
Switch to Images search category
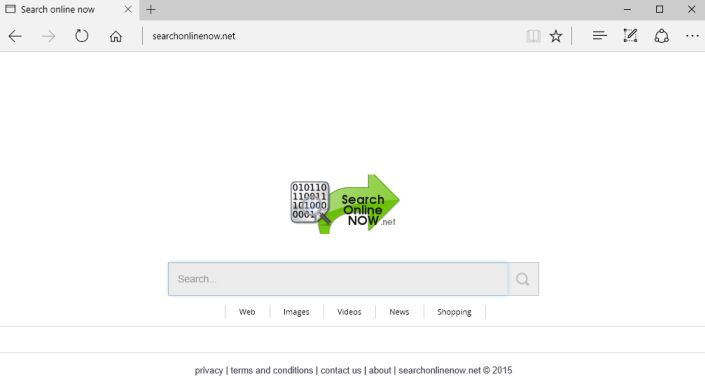[296, 312]
